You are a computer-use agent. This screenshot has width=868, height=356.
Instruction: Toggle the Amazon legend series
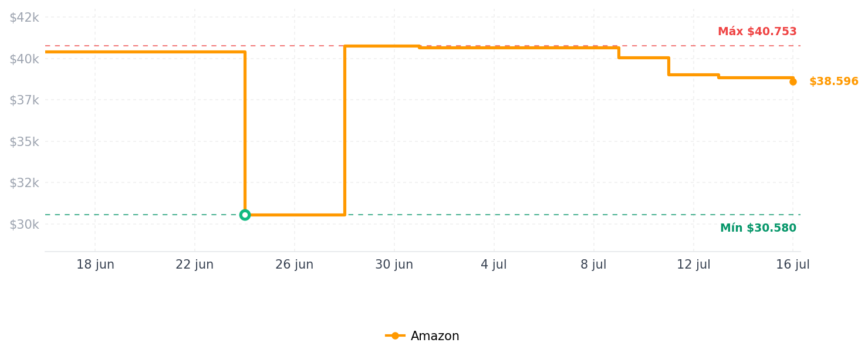click(423, 336)
